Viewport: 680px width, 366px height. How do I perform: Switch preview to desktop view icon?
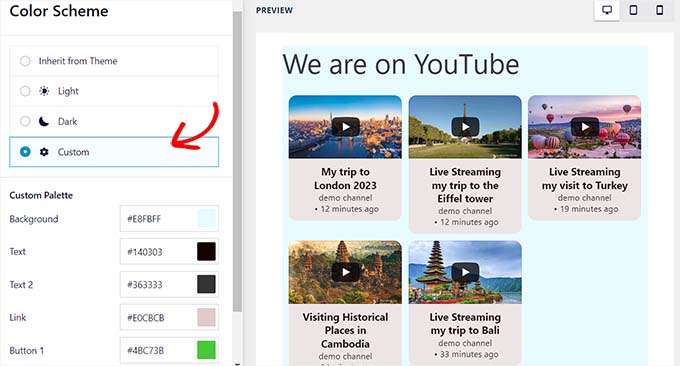tap(607, 10)
